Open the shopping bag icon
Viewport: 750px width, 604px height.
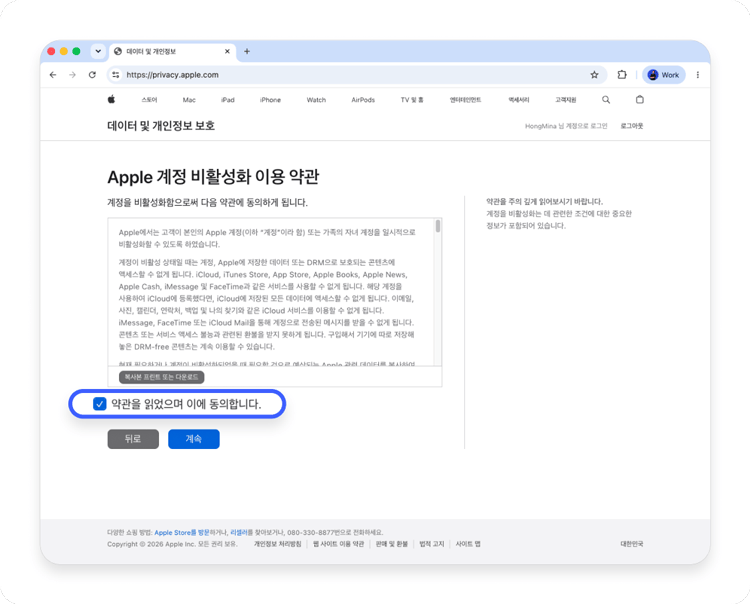tap(640, 99)
